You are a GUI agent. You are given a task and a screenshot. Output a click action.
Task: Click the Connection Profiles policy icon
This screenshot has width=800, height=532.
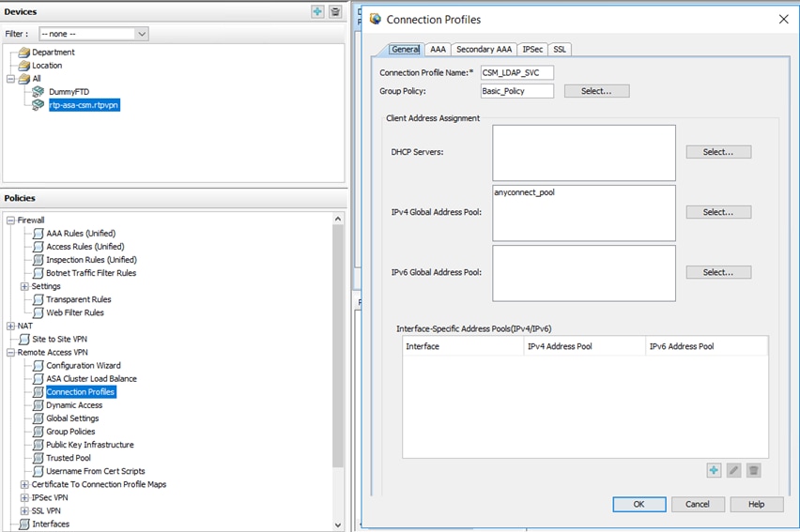coord(38,392)
